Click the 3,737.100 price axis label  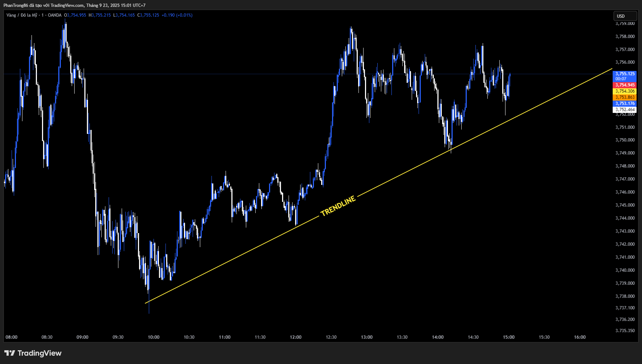(x=625, y=308)
